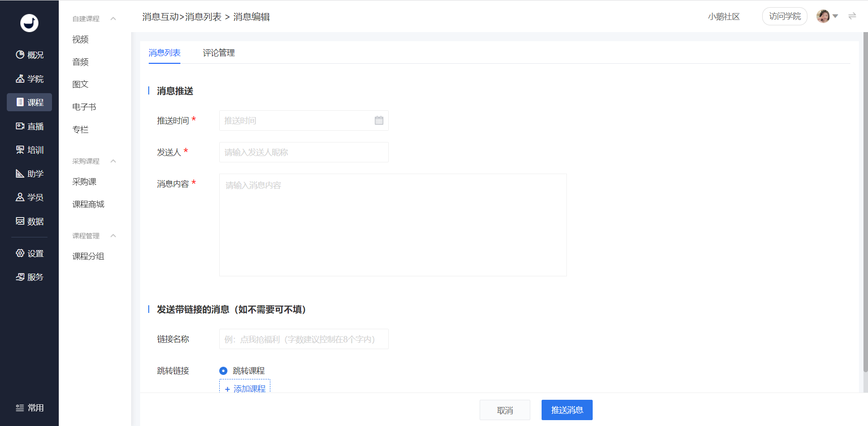Open 培训 training section in sidebar
This screenshot has height=426, width=868.
click(x=29, y=150)
